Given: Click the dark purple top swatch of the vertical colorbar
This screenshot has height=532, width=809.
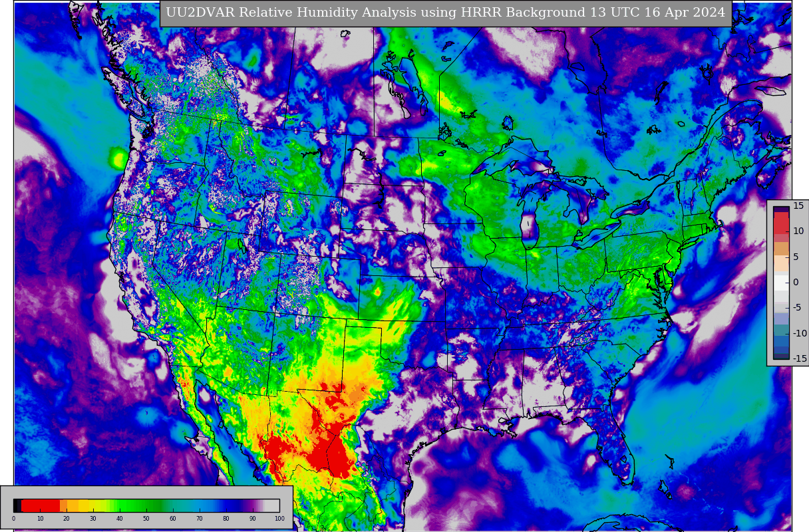Looking at the screenshot, I should [781, 209].
